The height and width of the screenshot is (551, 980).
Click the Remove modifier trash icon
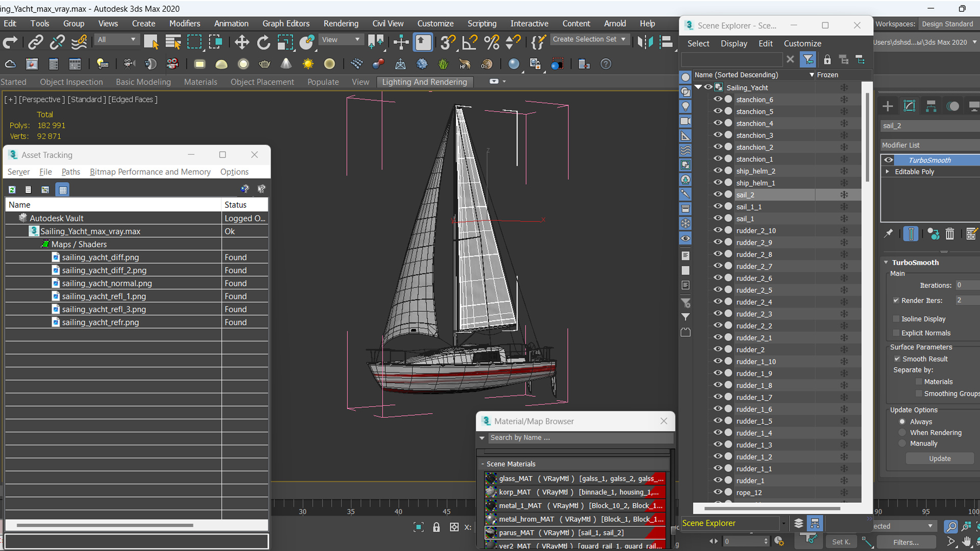pyautogui.click(x=949, y=234)
